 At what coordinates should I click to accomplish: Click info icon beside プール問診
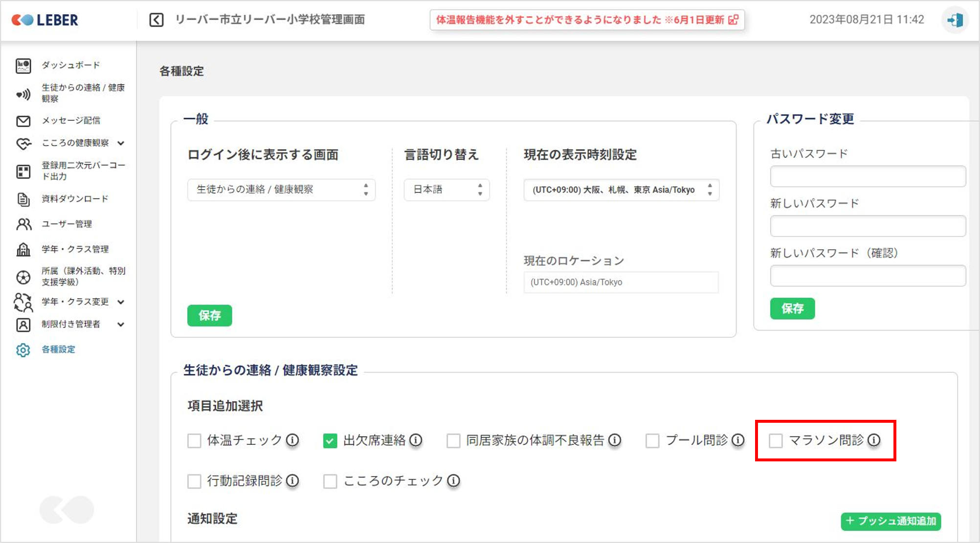pos(738,440)
